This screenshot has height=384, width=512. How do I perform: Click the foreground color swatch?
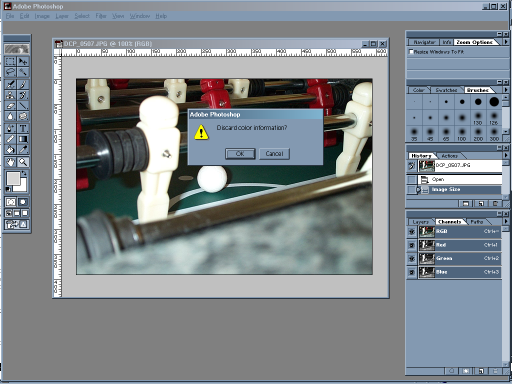(x=13, y=178)
